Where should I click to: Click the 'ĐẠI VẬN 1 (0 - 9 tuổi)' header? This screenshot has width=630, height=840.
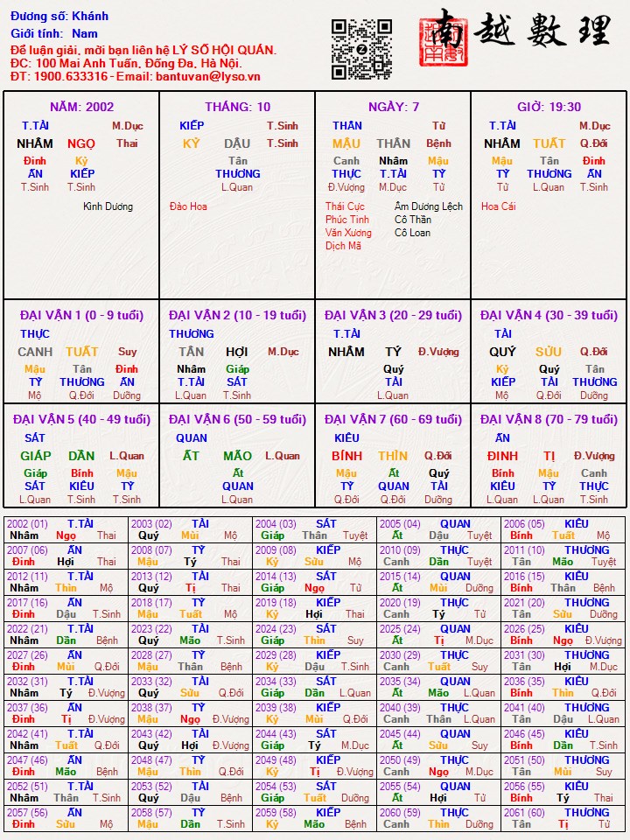[x=82, y=315]
